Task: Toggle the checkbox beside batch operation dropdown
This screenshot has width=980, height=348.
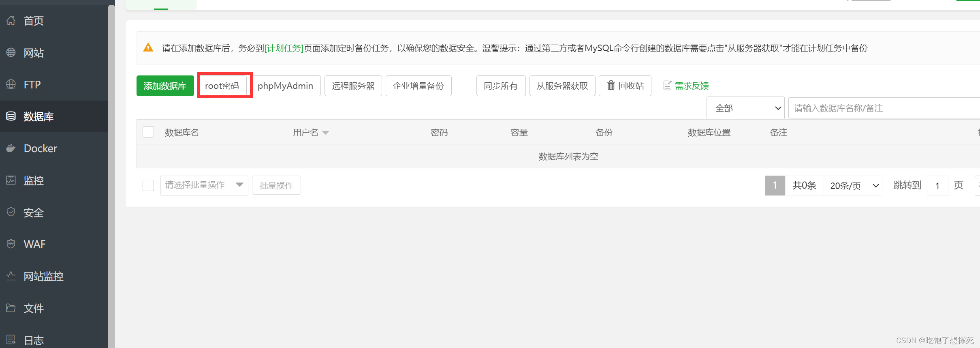Action: pyautogui.click(x=148, y=185)
